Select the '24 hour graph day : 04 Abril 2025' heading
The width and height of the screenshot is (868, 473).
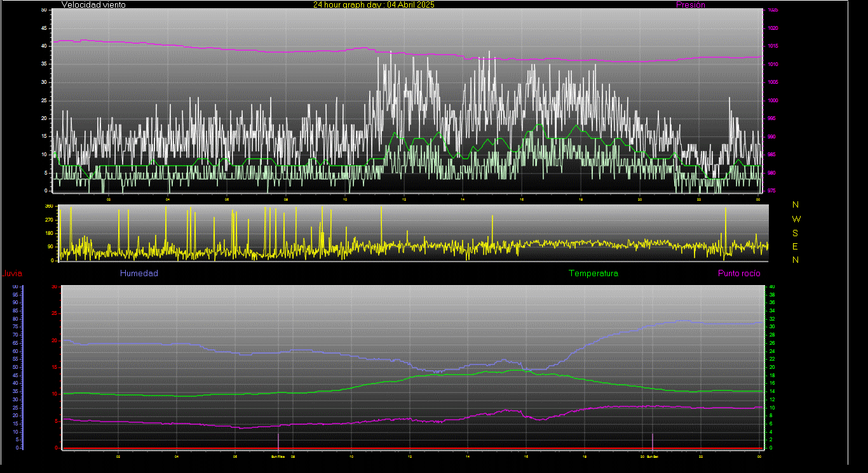pos(374,4)
